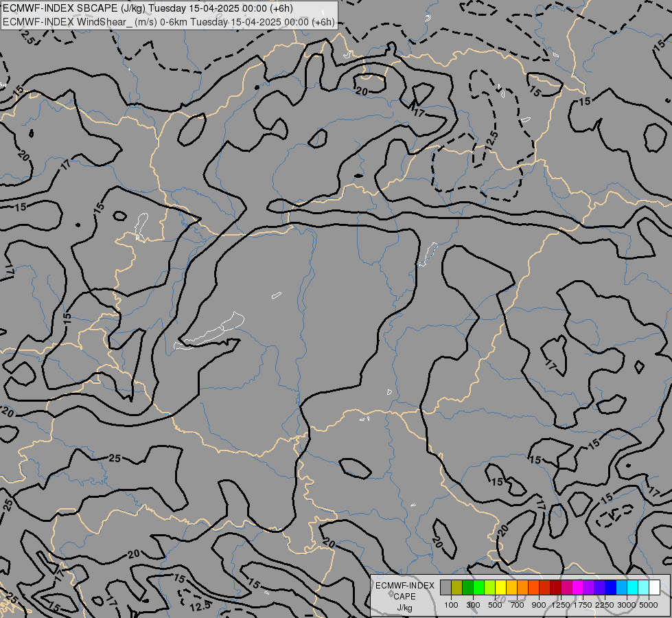Click the J/kg unit in the legend
Screen dimensions: 672x618
(x=404, y=608)
